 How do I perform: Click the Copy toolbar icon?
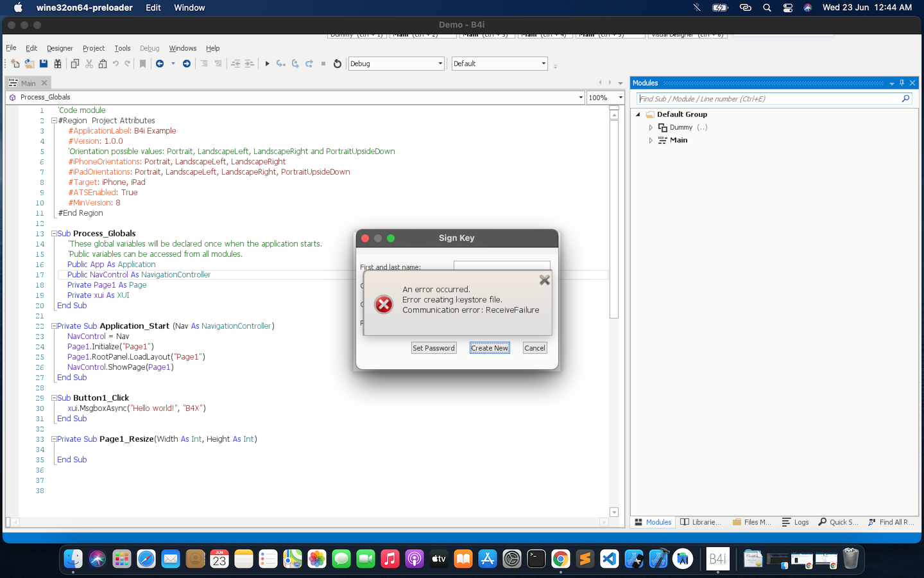pyautogui.click(x=75, y=64)
